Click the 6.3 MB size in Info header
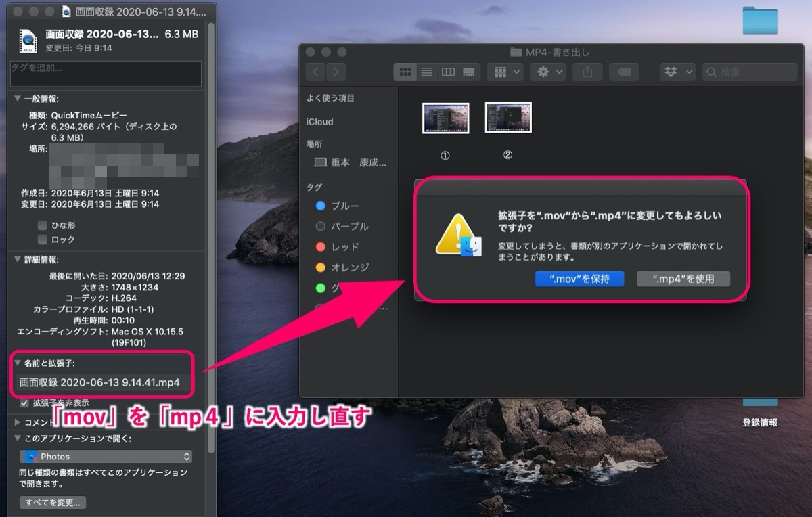The width and height of the screenshot is (812, 517). click(x=182, y=34)
